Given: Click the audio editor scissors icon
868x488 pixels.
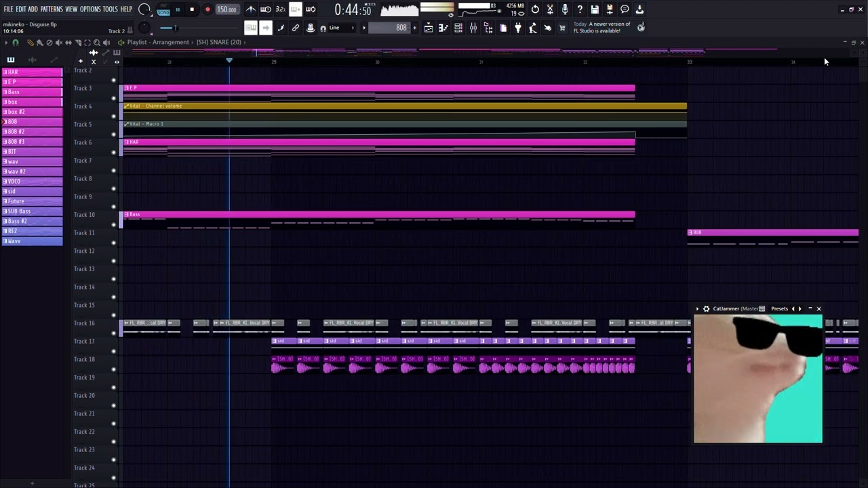Looking at the screenshot, I should click(550, 9).
